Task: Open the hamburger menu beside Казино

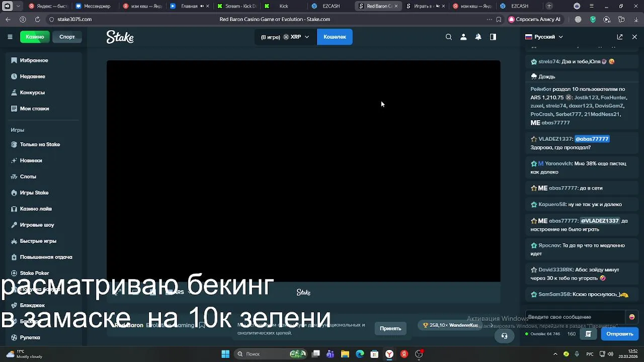Action: 10,37
